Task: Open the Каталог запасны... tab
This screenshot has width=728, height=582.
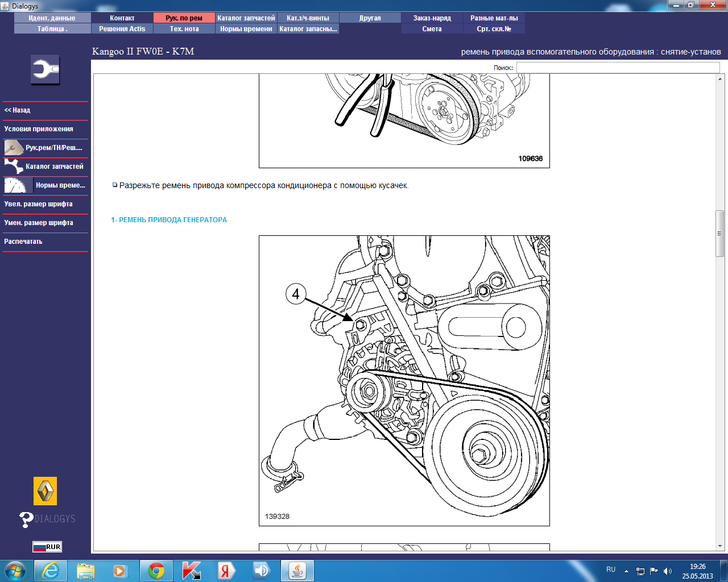Action: tap(308, 29)
